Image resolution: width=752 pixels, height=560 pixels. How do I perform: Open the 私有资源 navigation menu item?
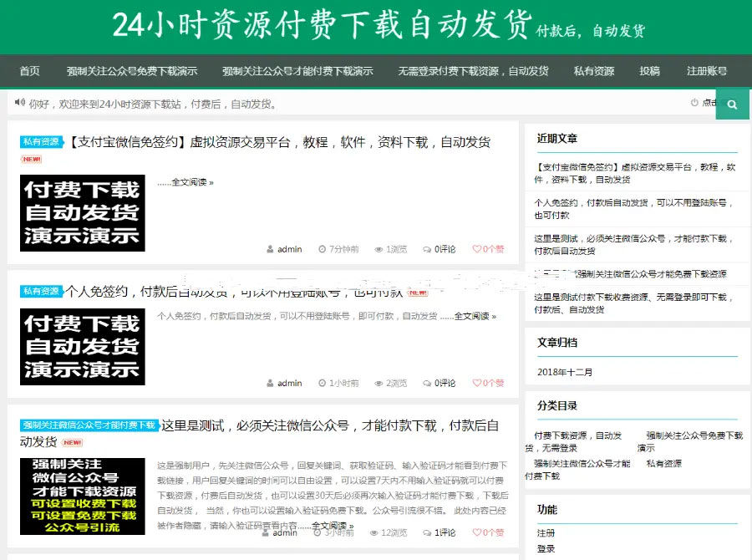tap(593, 71)
